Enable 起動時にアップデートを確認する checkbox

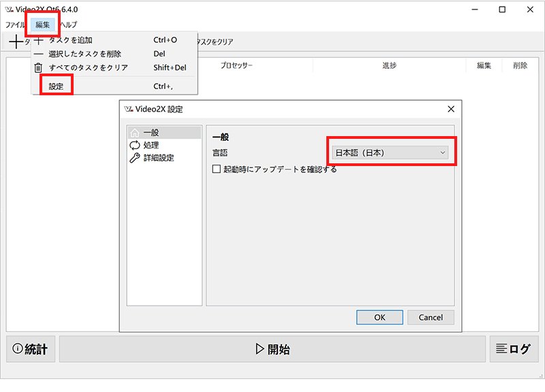coord(216,169)
